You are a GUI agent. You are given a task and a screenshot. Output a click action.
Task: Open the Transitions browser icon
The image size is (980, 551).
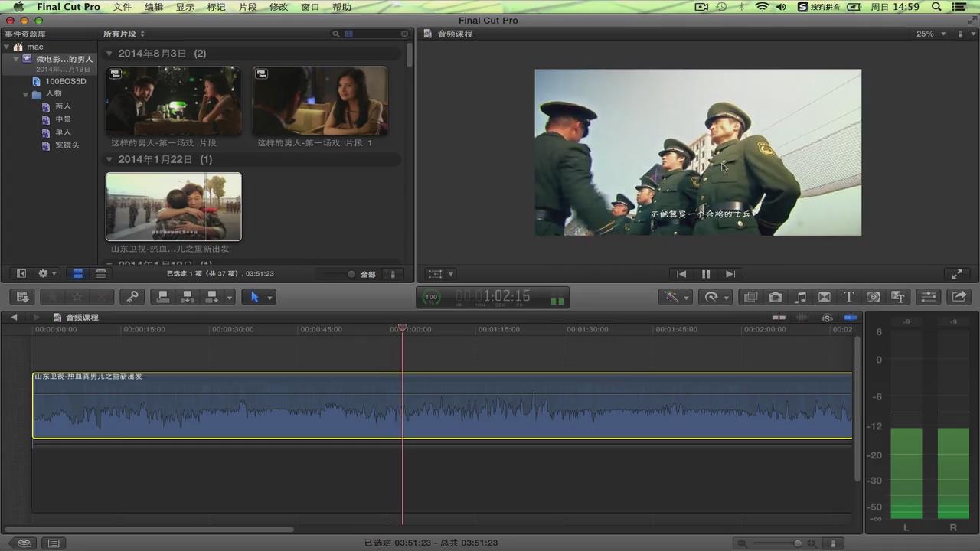click(x=825, y=297)
